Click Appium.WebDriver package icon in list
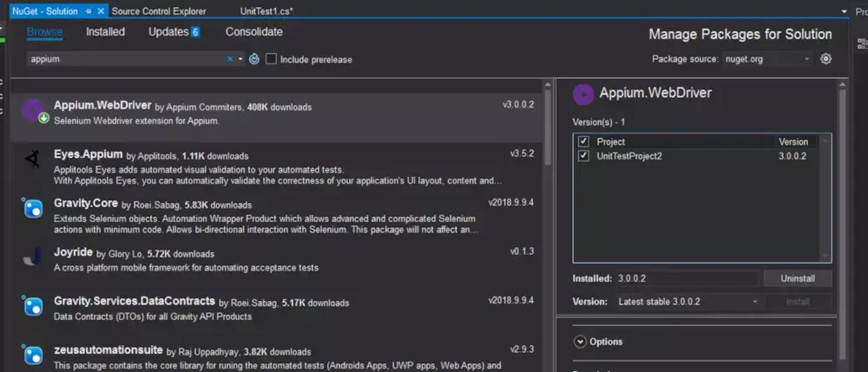868x372 pixels. 33,110
